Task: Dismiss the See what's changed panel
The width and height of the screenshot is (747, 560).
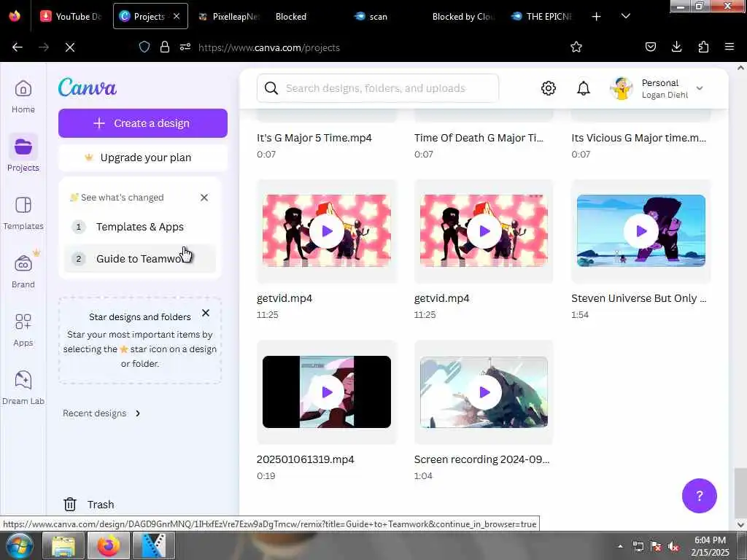Action: pyautogui.click(x=204, y=197)
